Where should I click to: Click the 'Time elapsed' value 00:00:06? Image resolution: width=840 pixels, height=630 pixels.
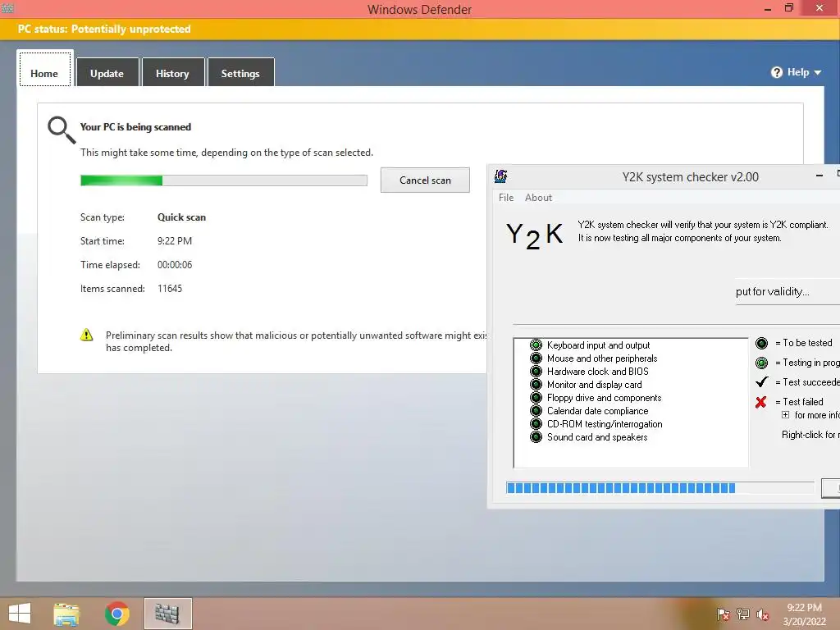(x=175, y=265)
